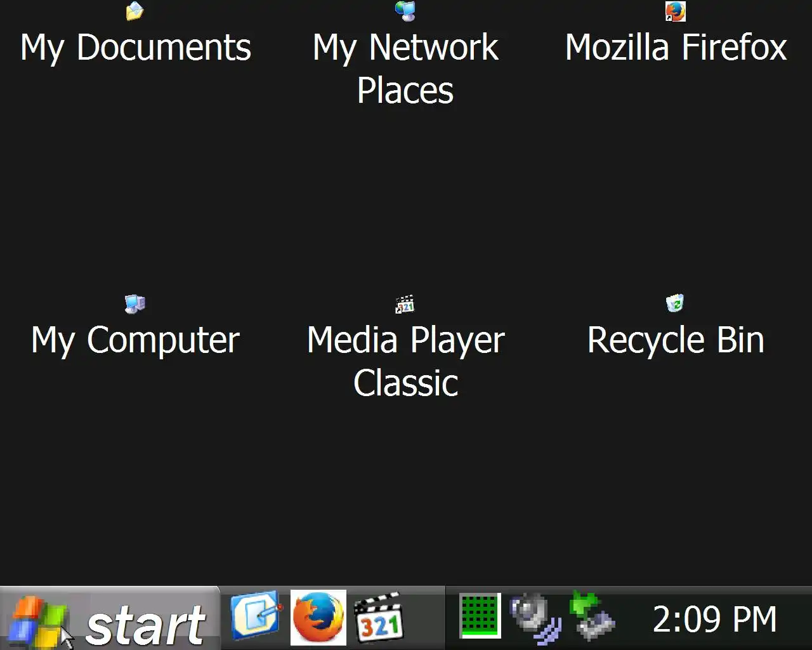
Task: Select the Media Player Classic desktop shortcut
Action: point(405,303)
